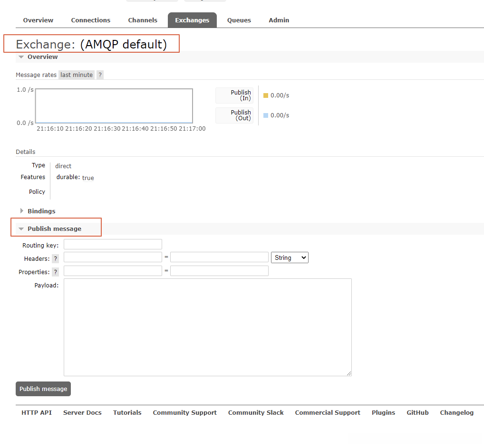Viewport: 484px width, 448px height.
Task: Select the Exchanges tab
Action: (x=192, y=20)
